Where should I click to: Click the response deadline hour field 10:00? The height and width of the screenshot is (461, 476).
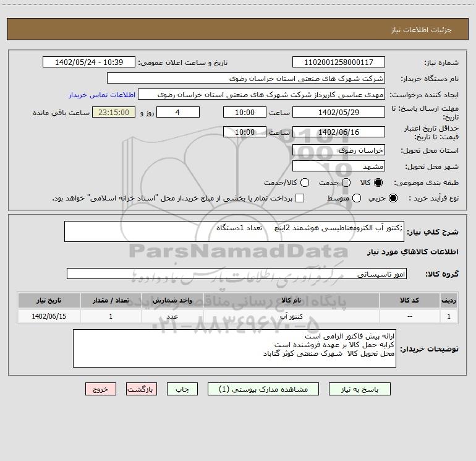click(245, 112)
